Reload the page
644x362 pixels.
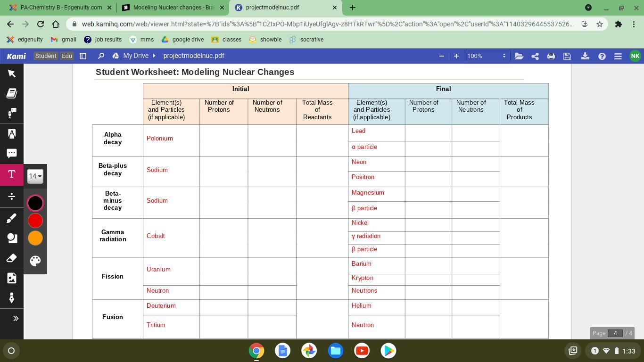tap(41, 24)
